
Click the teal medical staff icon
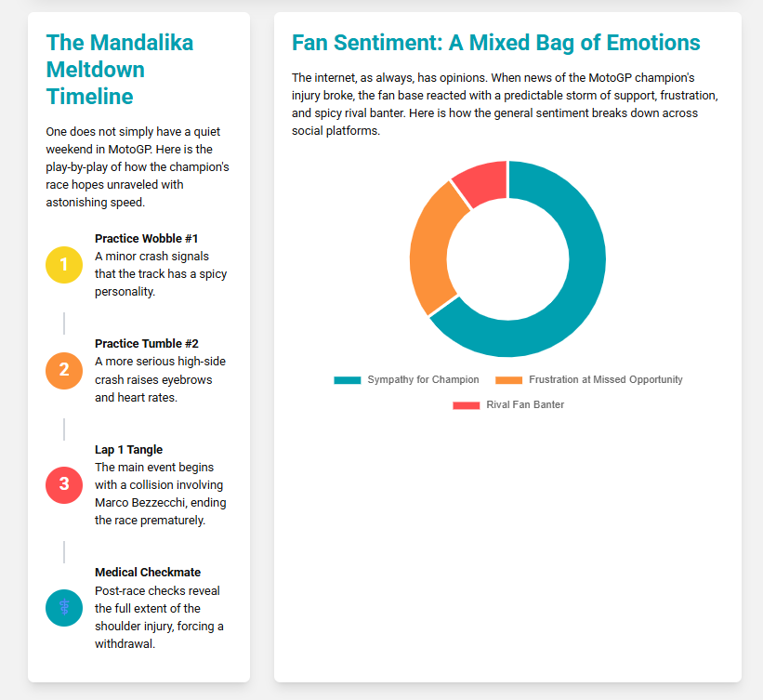tap(64, 608)
